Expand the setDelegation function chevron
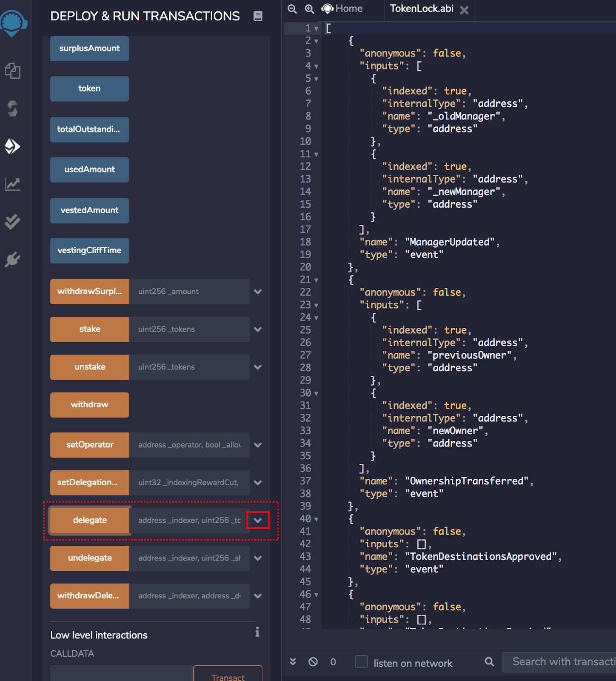The height and width of the screenshot is (681, 616). [258, 483]
